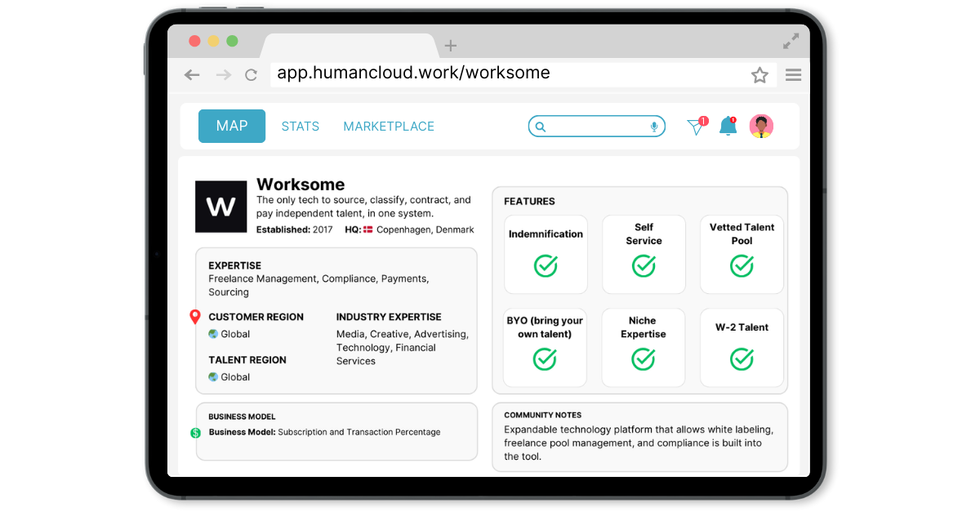Open the STATS tab

click(x=301, y=127)
